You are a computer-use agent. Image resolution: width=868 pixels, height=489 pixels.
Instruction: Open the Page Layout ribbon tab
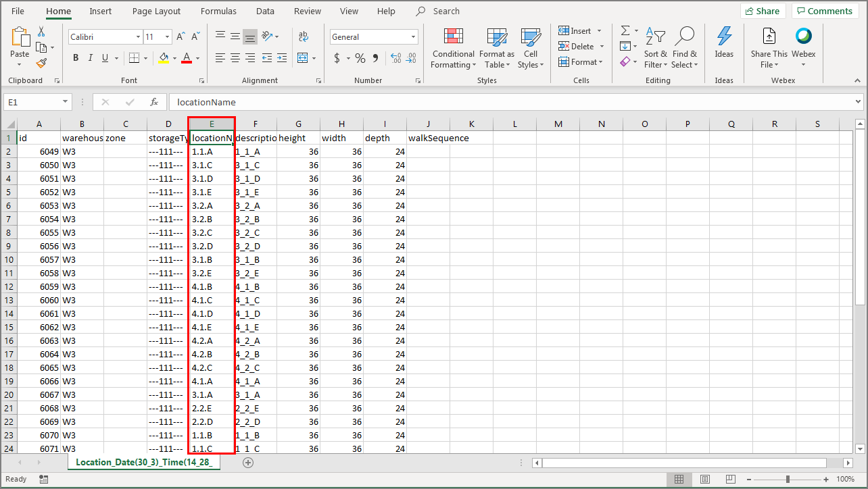pyautogui.click(x=156, y=11)
